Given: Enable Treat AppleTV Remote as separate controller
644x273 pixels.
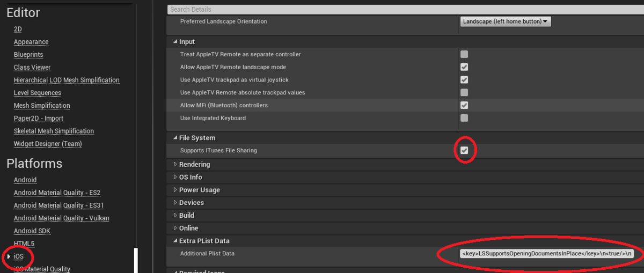Looking at the screenshot, I should (x=464, y=54).
